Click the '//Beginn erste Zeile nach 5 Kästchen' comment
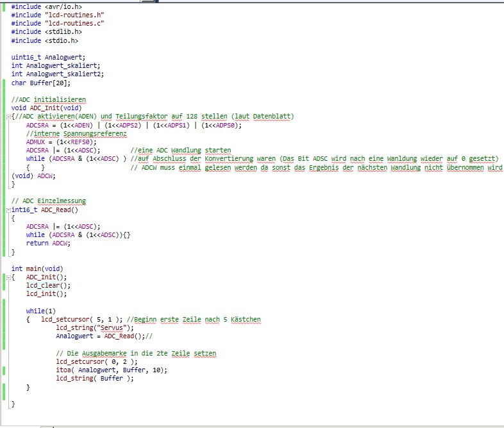The image size is (504, 428). click(194, 320)
